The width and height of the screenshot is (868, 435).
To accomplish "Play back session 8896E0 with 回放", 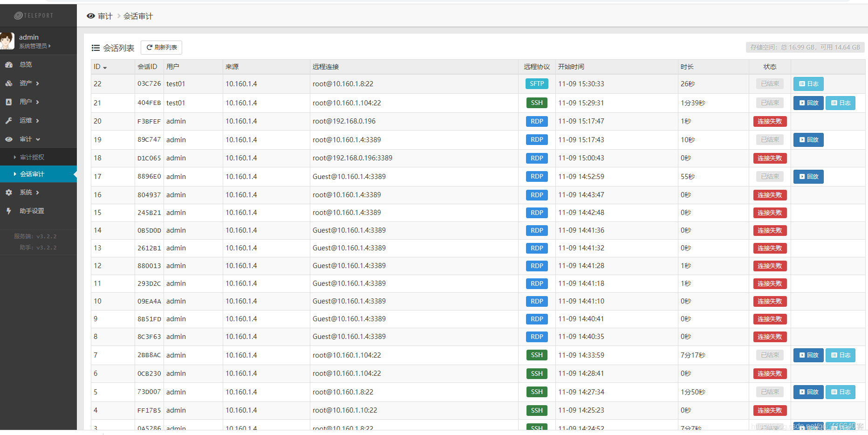I will [x=808, y=177].
